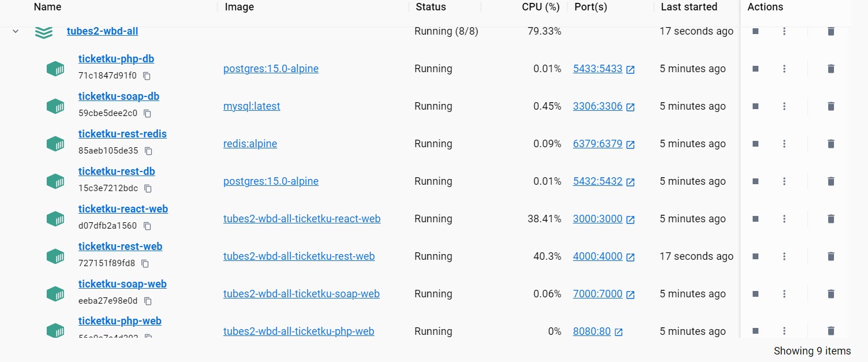Screen dimensions: 868x362
Task: Delete the ticketku-rest-web container
Action: [831, 256]
